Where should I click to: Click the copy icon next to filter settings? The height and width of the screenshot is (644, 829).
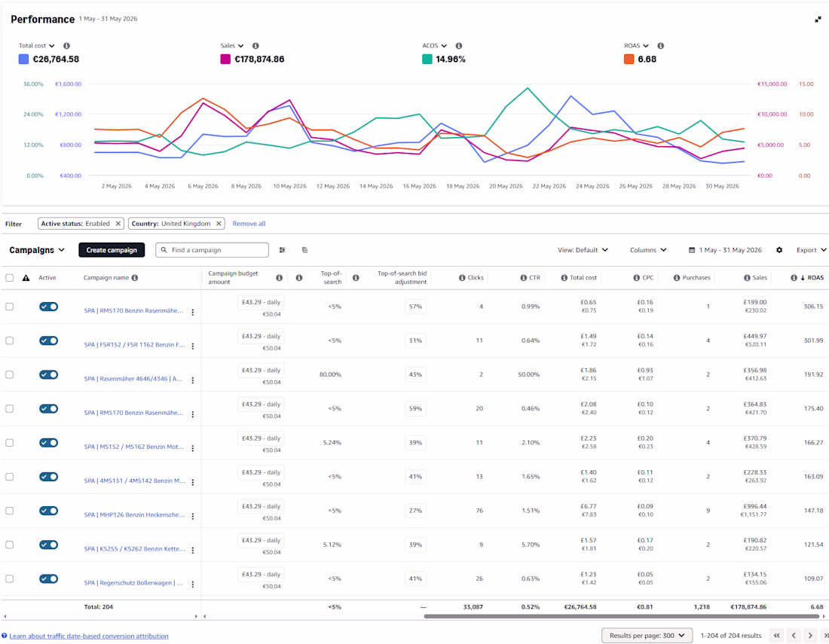pyautogui.click(x=304, y=250)
